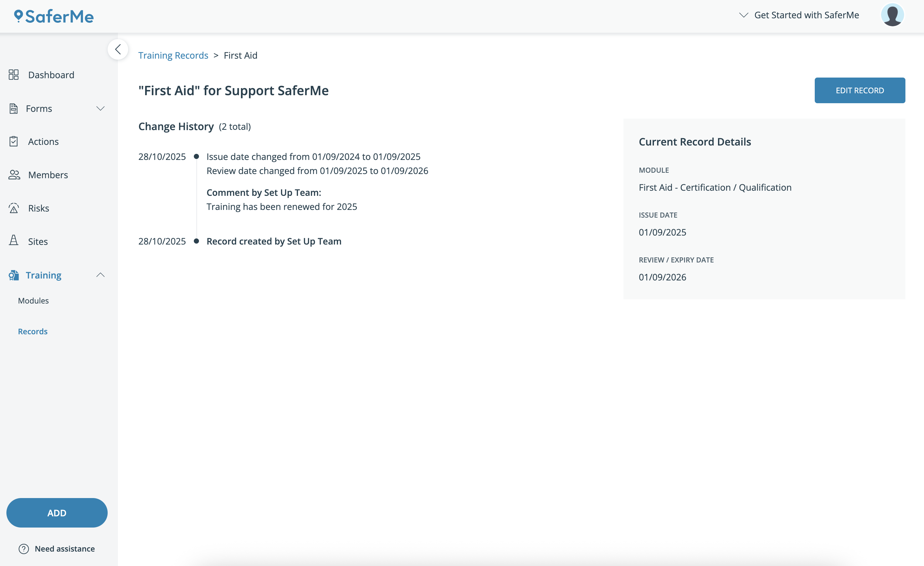Screen dimensions: 924x566
Task: Click the Dashboard grid icon
Action: [13, 75]
